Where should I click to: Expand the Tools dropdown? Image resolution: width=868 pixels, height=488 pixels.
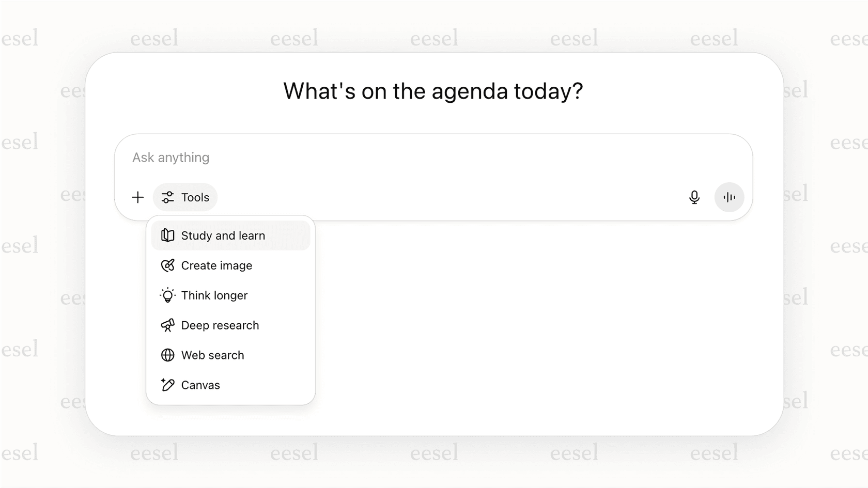click(x=185, y=197)
